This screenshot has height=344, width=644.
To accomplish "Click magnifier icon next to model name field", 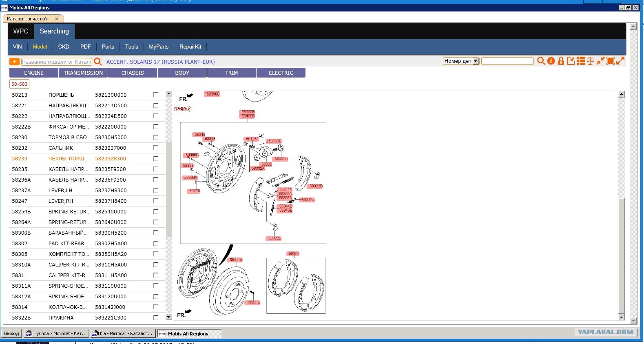I will pyautogui.click(x=98, y=62).
